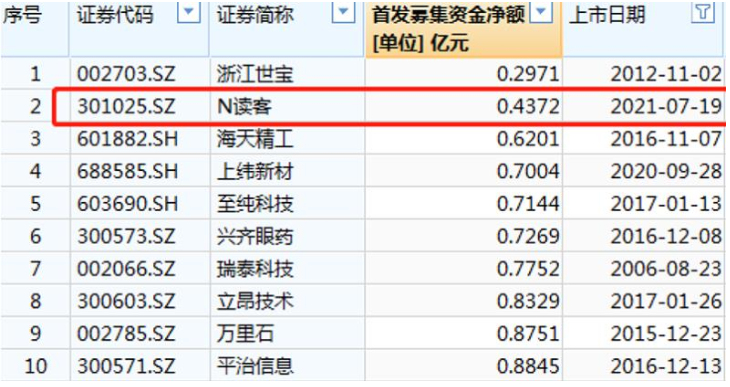This screenshot has height=387, width=730.
Task: Select the amount value 0.6201
Action: point(528,139)
